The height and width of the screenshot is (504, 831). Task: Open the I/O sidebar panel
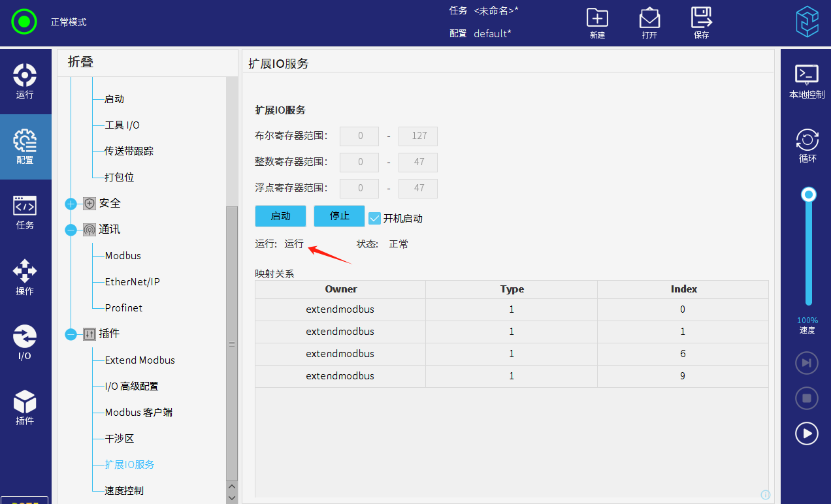coord(25,343)
